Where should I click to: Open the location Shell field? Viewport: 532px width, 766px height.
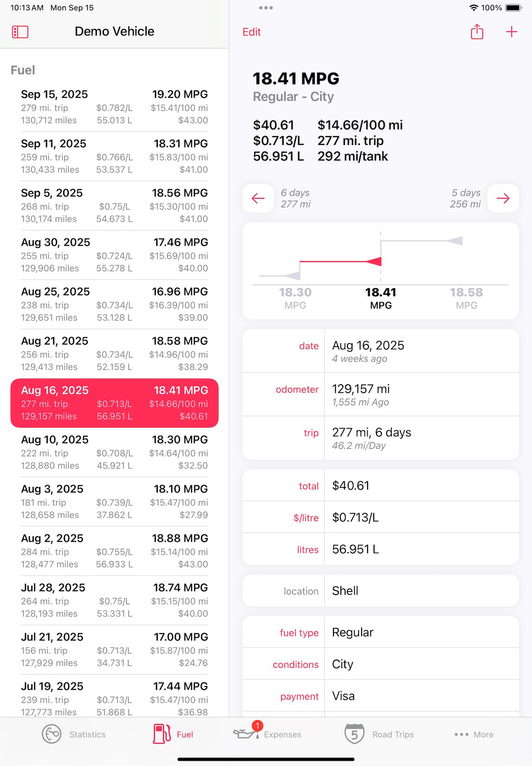(381, 591)
